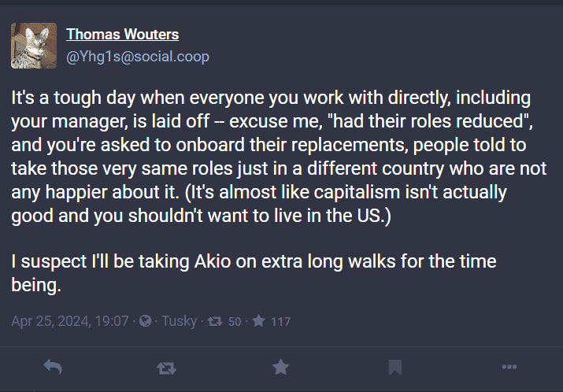Click the quoted phrase "had their roles reduced"

(444, 124)
